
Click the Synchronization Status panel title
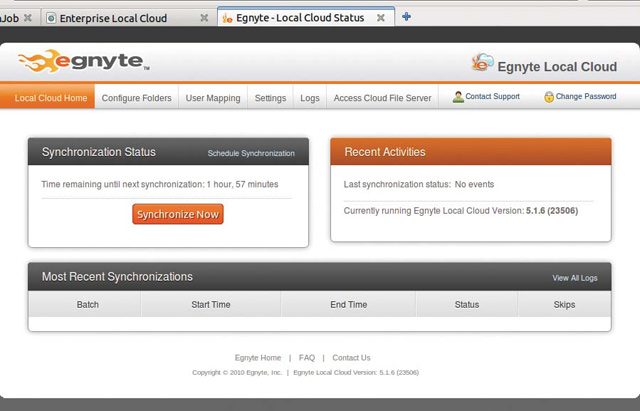tap(99, 152)
